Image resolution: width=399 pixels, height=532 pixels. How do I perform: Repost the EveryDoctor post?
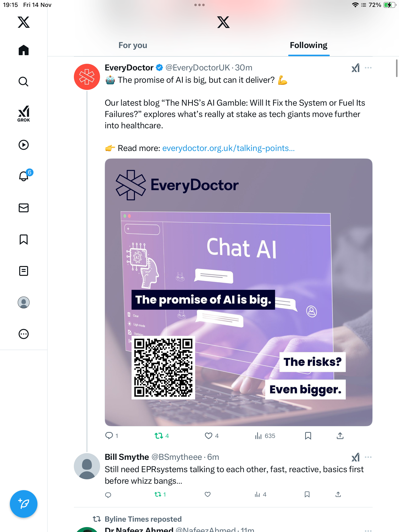[159, 436]
